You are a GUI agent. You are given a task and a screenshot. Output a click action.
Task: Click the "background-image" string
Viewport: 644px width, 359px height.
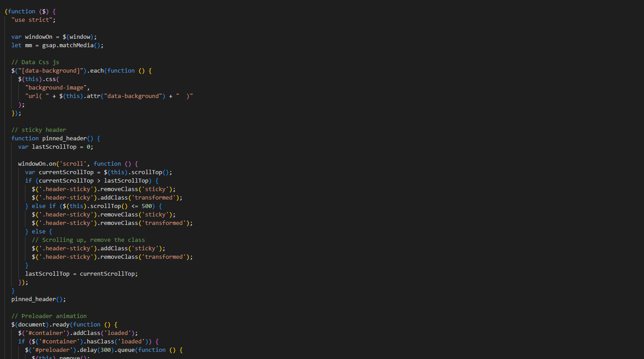(57, 88)
